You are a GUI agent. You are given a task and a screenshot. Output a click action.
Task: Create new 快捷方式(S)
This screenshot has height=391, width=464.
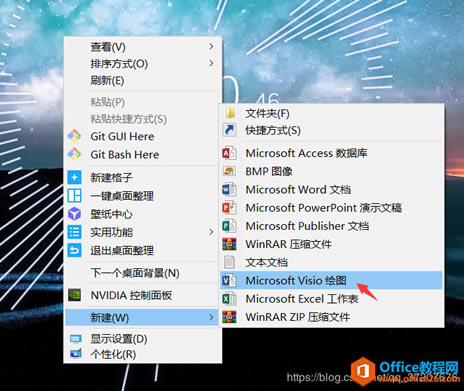[x=332, y=130]
